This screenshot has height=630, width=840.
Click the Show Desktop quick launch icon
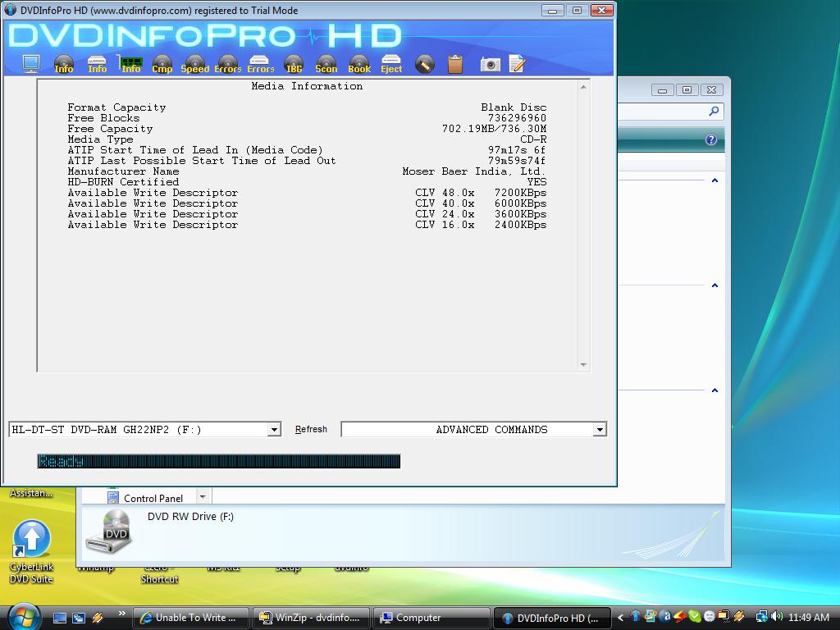(59, 618)
